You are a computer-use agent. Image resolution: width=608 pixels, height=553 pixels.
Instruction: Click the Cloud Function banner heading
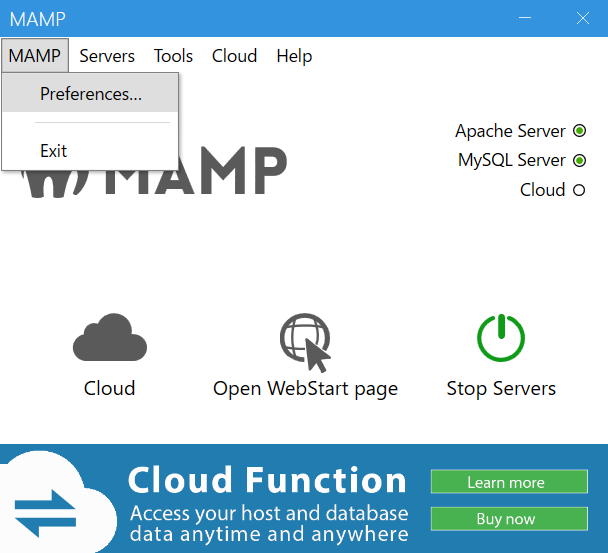(267, 481)
